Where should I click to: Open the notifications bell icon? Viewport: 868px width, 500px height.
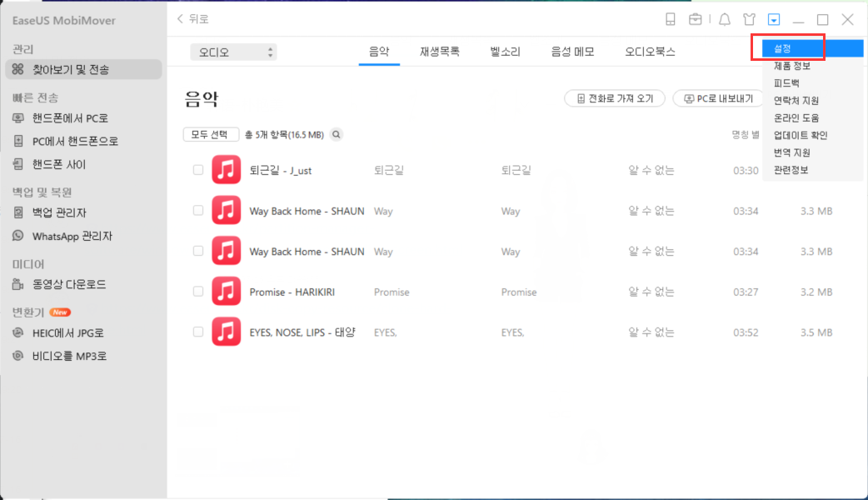(x=725, y=19)
